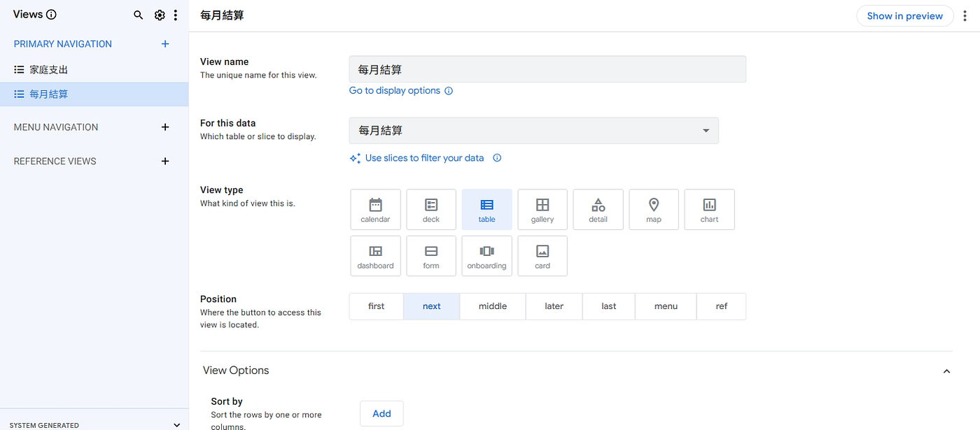Image resolution: width=980 pixels, height=430 pixels.
Task: Add a primary navigation view
Action: pos(165,44)
